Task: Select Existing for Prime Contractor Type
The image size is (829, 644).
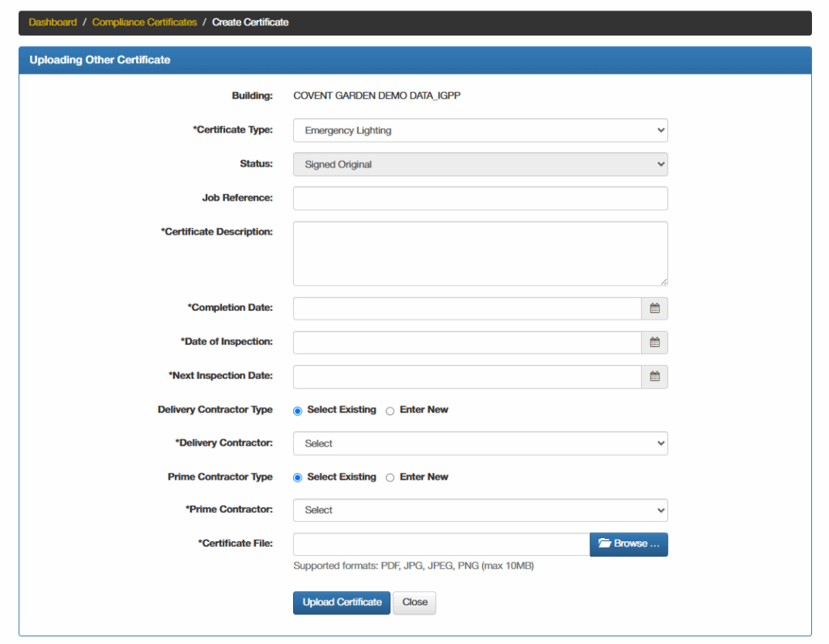Action: [x=299, y=477]
